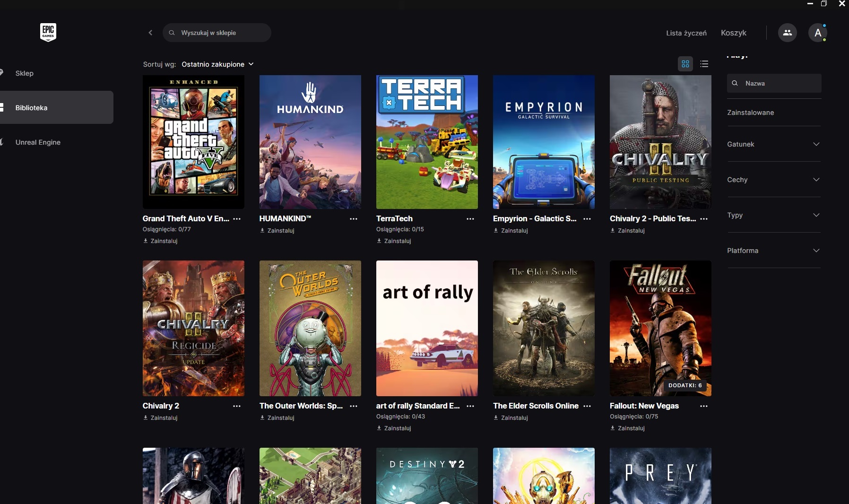Screen dimensions: 849x504
Task: Open the friends list icon
Action: point(787,33)
